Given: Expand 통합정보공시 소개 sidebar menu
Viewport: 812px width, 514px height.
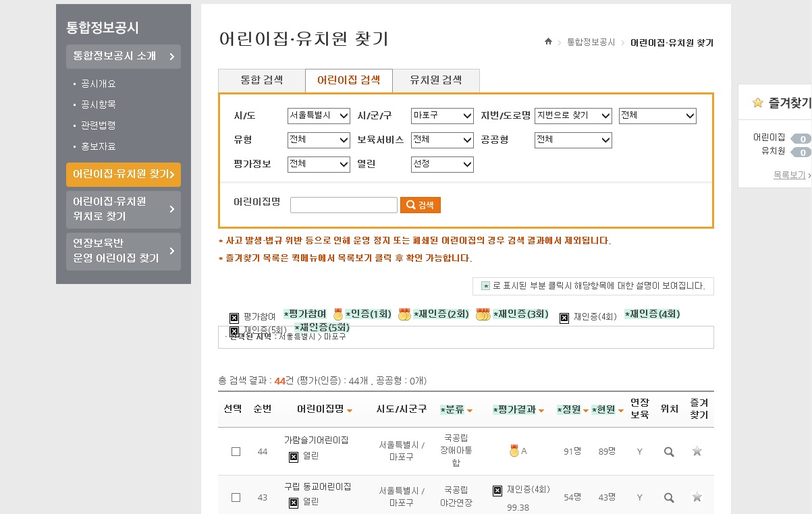Looking at the screenshot, I should tap(124, 57).
